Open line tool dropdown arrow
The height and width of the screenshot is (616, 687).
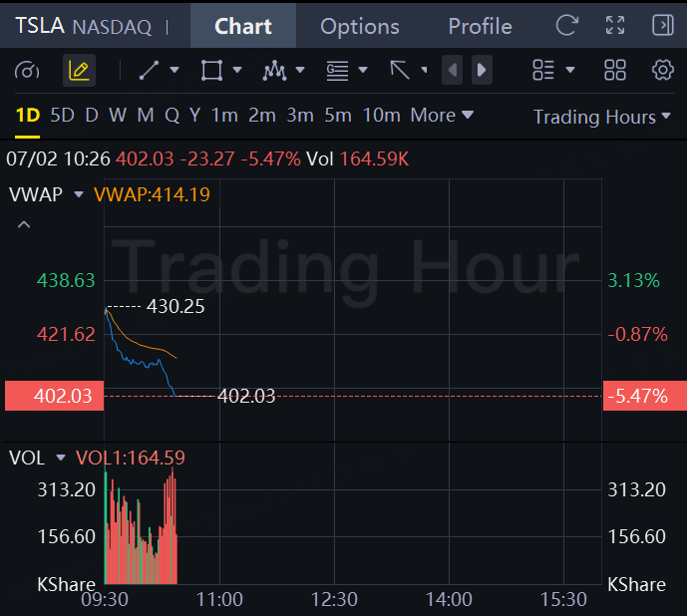[x=174, y=70]
